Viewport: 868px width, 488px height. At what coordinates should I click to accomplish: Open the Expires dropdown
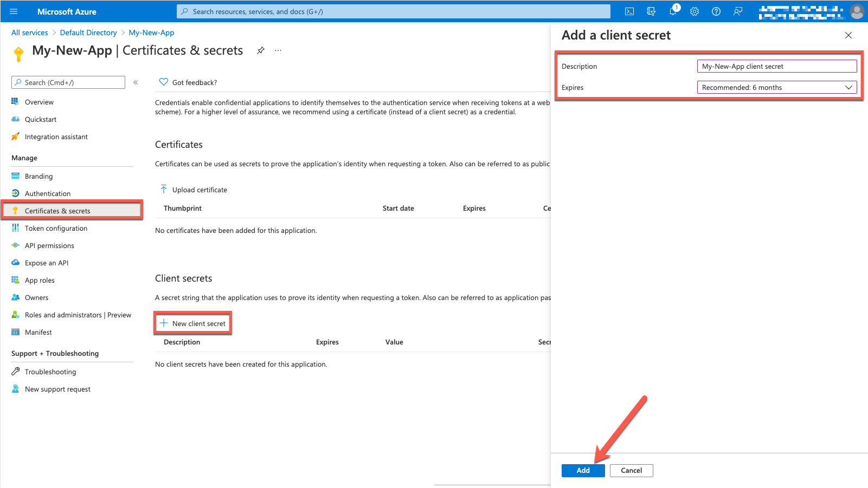pyautogui.click(x=777, y=87)
